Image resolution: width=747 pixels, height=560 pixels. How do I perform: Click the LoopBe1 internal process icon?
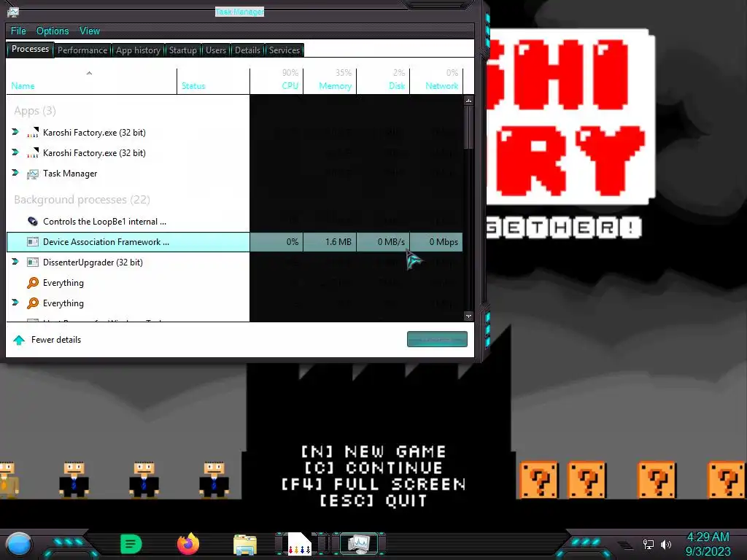(x=32, y=222)
